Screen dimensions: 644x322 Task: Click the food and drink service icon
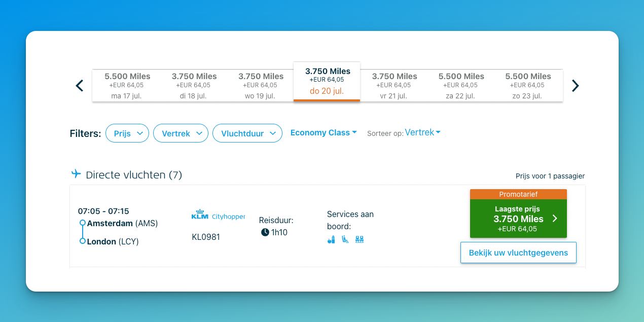[331, 239]
